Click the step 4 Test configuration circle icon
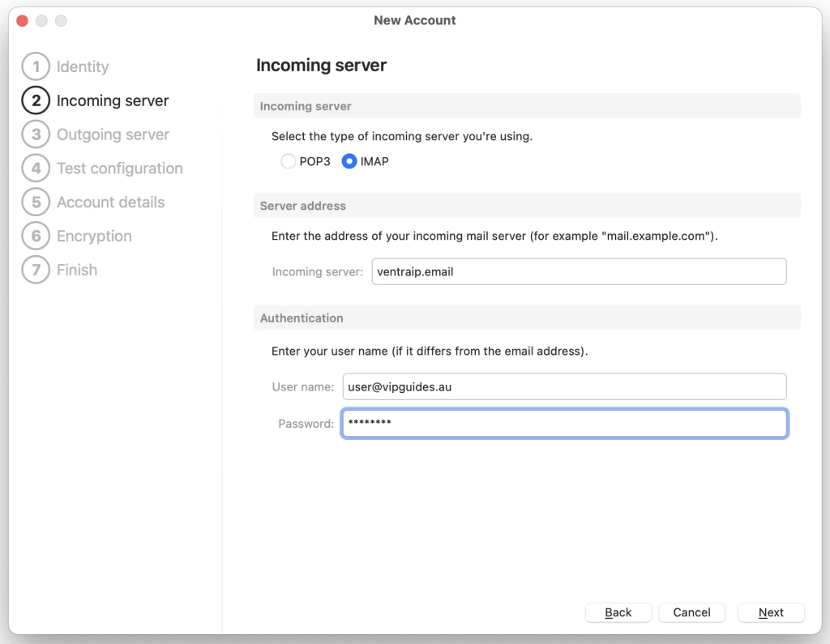The height and width of the screenshot is (644, 830). (x=36, y=168)
